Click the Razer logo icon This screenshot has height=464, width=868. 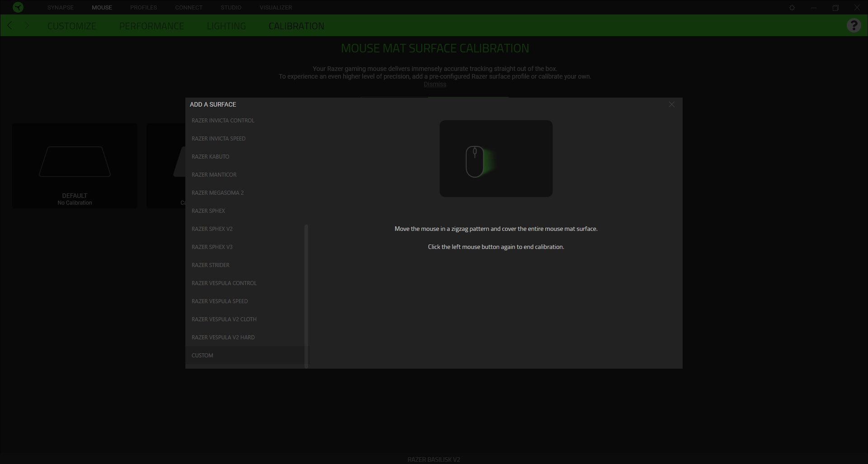[18, 7]
